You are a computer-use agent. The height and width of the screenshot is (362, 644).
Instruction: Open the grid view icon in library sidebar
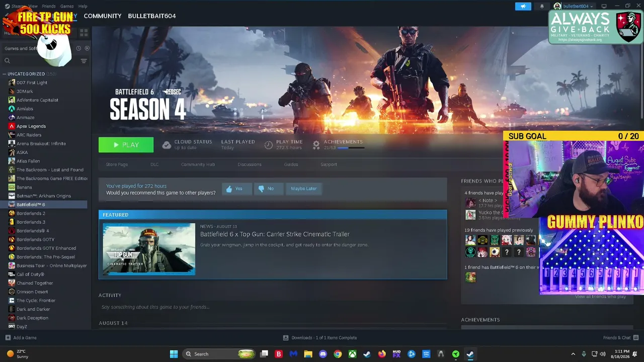point(84,33)
